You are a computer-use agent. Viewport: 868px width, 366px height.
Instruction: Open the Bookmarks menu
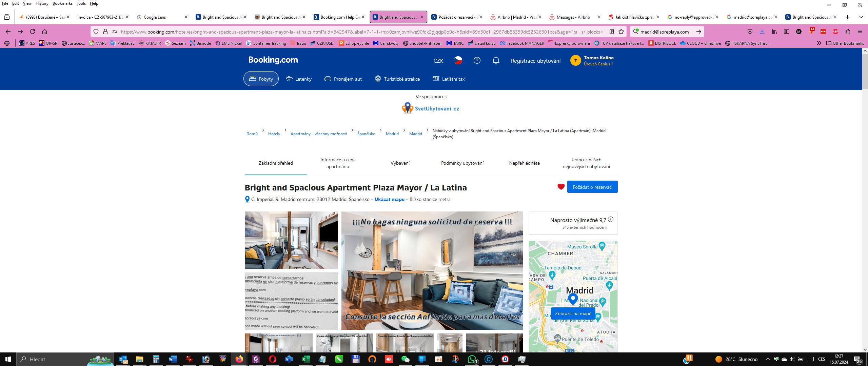tap(62, 3)
